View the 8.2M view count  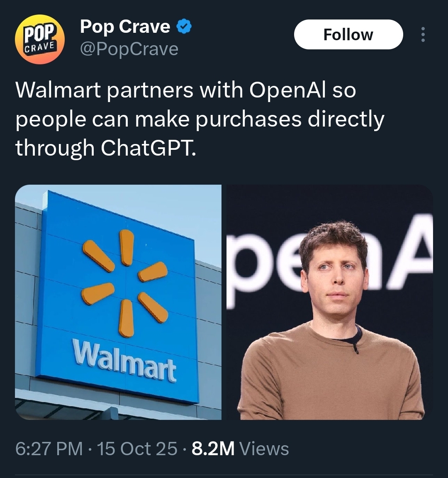(213, 449)
